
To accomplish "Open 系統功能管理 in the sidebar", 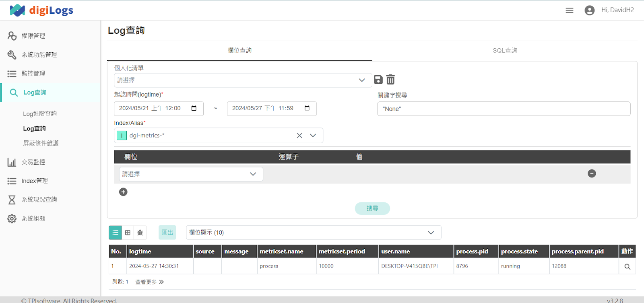I will (39, 55).
